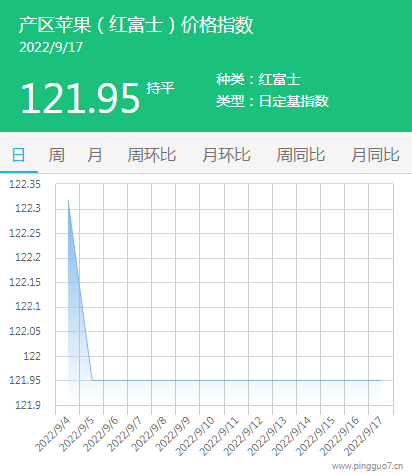Open the 周环比 tab
Viewport: 412px width, 475px height.
click(152, 155)
